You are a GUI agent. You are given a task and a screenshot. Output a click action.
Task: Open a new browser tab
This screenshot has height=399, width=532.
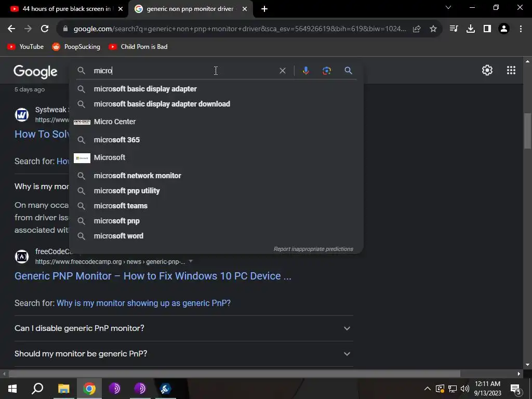264,9
